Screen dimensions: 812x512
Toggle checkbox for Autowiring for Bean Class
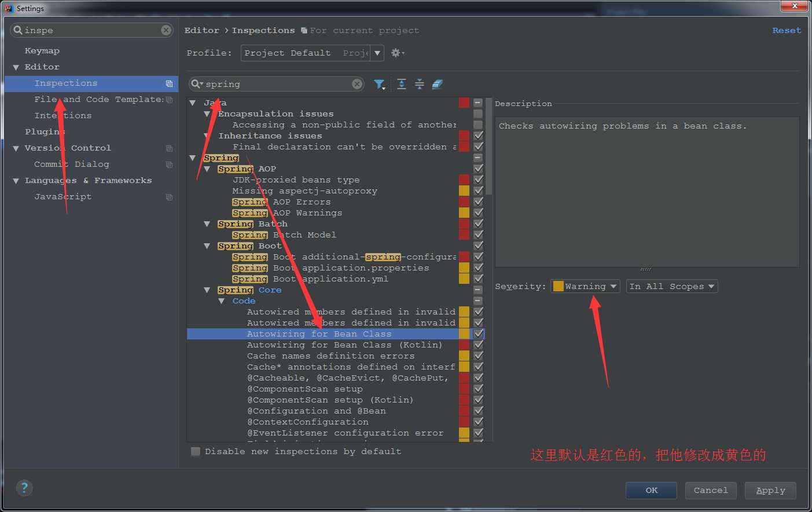pyautogui.click(x=478, y=334)
